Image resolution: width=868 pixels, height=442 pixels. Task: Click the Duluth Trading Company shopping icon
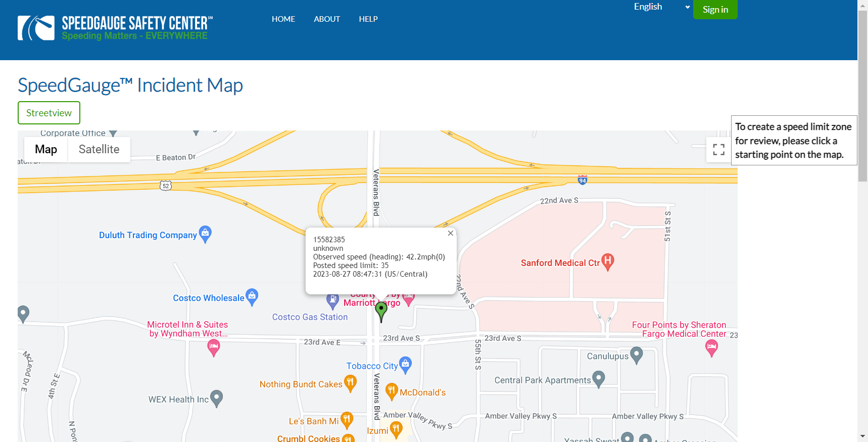[205, 233]
